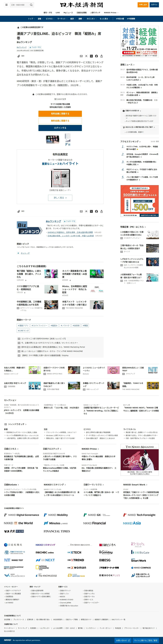Open the 速報ニュース heading link
Viewport: 163px width, 644px height.
[x=127, y=65]
